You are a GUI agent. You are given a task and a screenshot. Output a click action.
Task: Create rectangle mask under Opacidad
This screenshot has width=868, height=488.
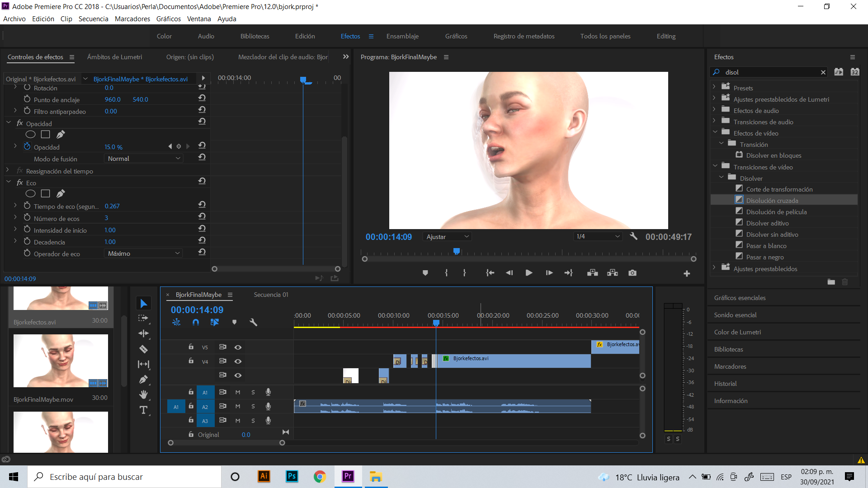pyautogui.click(x=45, y=134)
